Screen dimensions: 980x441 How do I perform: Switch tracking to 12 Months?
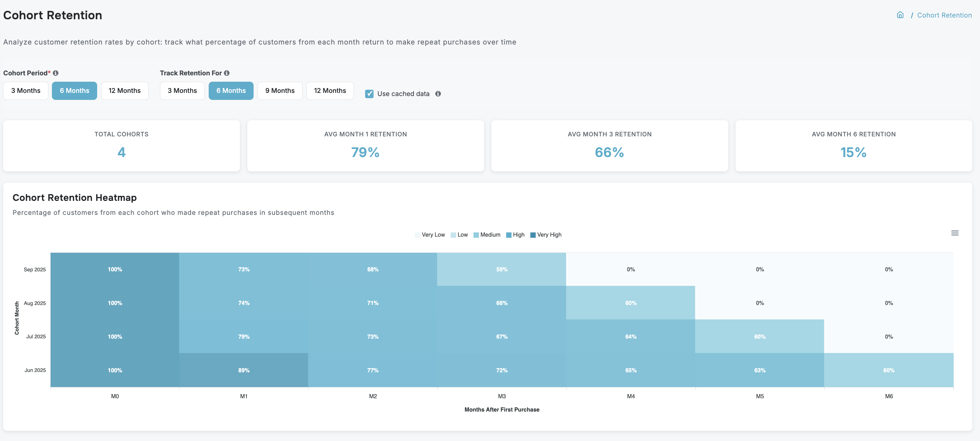330,90
